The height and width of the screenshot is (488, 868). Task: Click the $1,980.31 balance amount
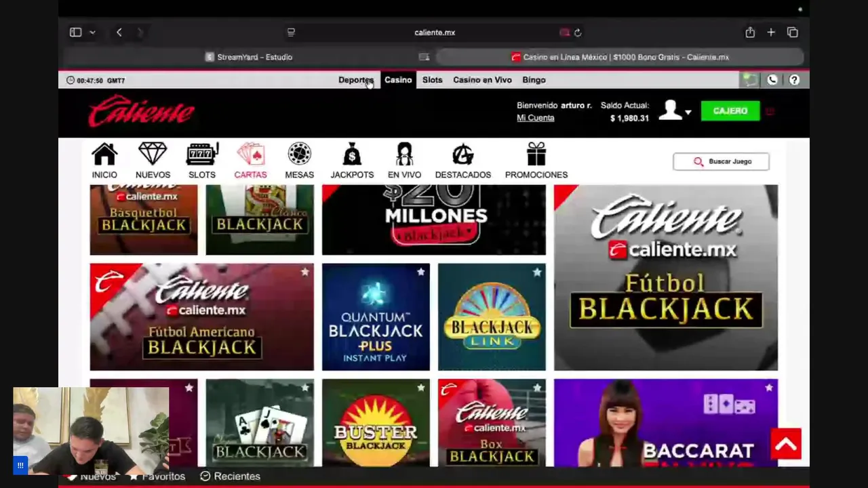coord(629,118)
